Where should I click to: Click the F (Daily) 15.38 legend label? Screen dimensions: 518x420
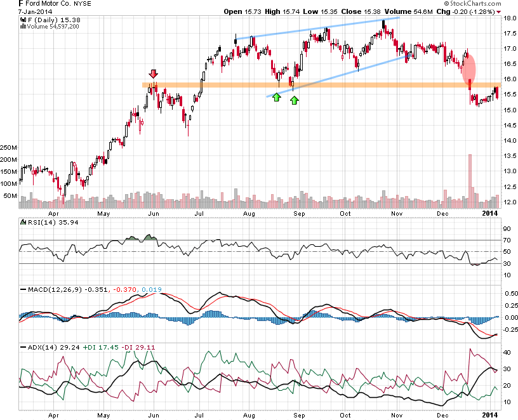(x=54, y=20)
